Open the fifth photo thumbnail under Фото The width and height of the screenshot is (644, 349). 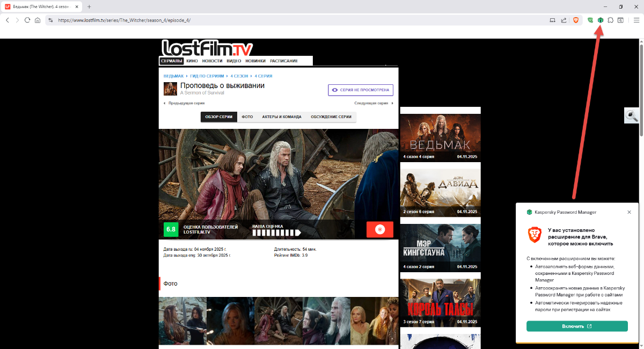[375, 321]
